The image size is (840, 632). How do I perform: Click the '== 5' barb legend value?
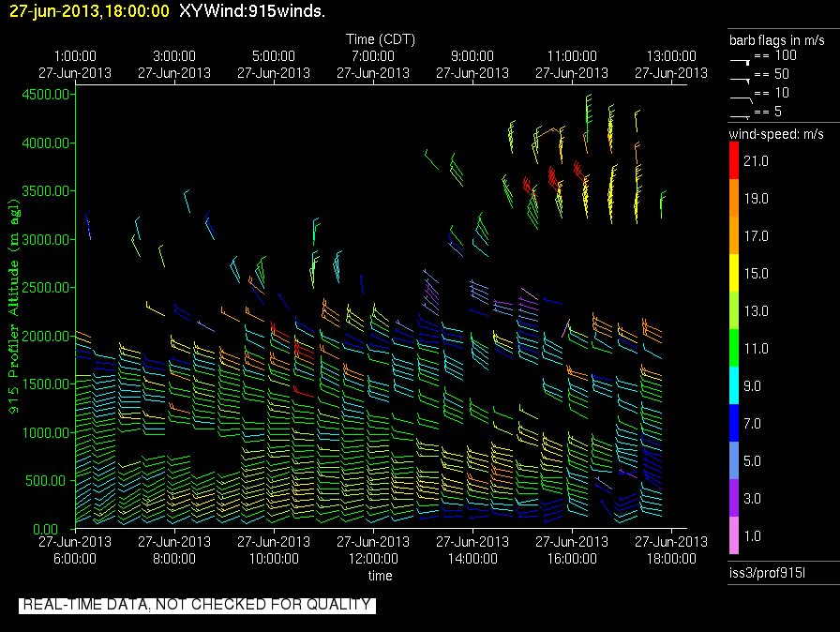[x=768, y=112]
